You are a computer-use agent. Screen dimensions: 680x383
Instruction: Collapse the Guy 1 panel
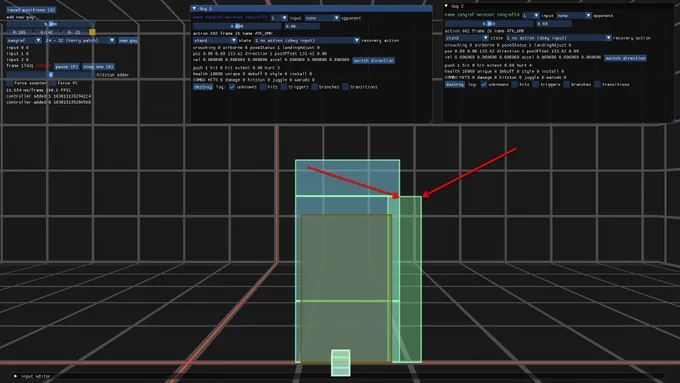194,8
